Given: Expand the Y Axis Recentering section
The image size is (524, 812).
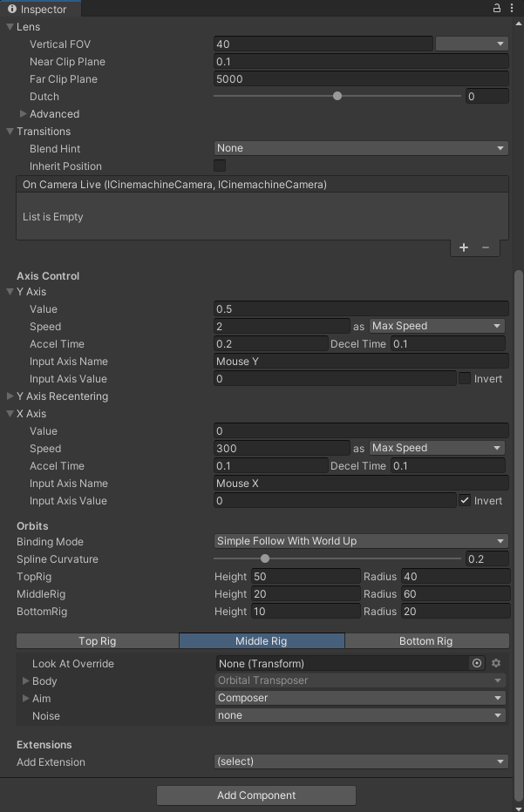Looking at the screenshot, I should 10,396.
